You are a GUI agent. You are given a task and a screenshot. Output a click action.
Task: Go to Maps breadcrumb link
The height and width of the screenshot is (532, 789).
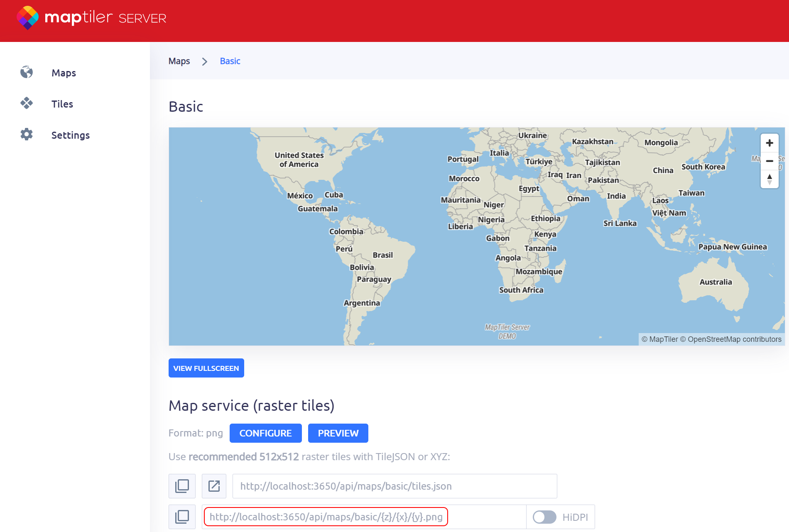pos(179,61)
